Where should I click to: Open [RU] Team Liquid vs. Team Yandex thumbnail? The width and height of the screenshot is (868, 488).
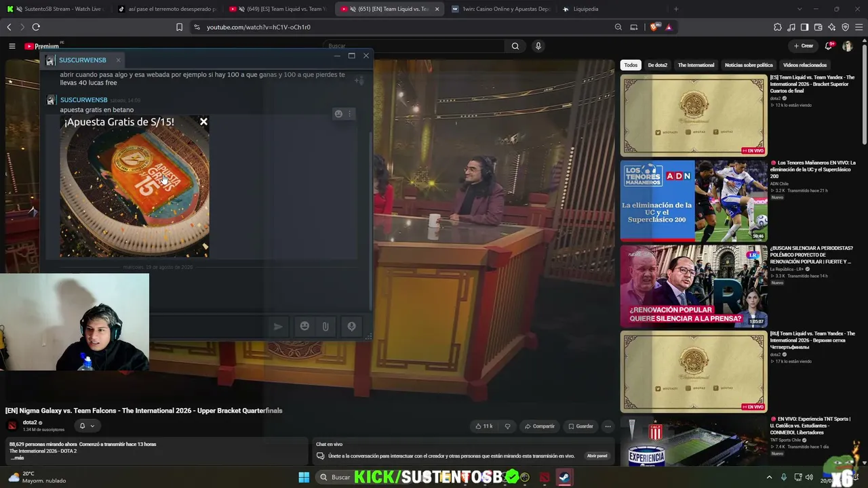pyautogui.click(x=694, y=371)
